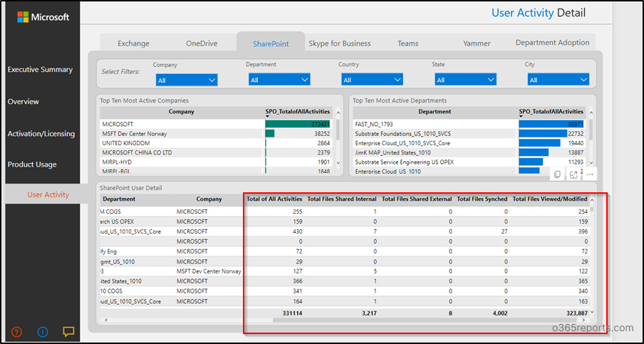This screenshot has height=344, width=644.
Task: Switch to the OneDrive tab
Action: (x=202, y=43)
